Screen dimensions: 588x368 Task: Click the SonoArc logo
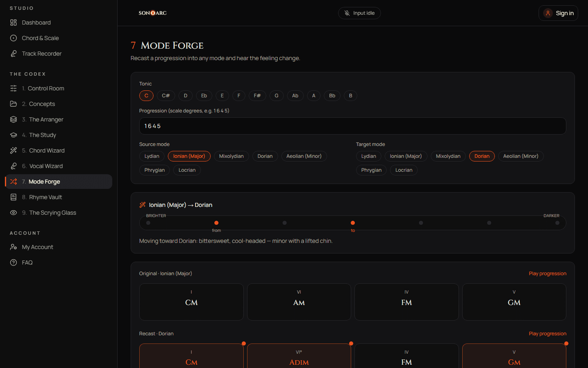click(153, 13)
